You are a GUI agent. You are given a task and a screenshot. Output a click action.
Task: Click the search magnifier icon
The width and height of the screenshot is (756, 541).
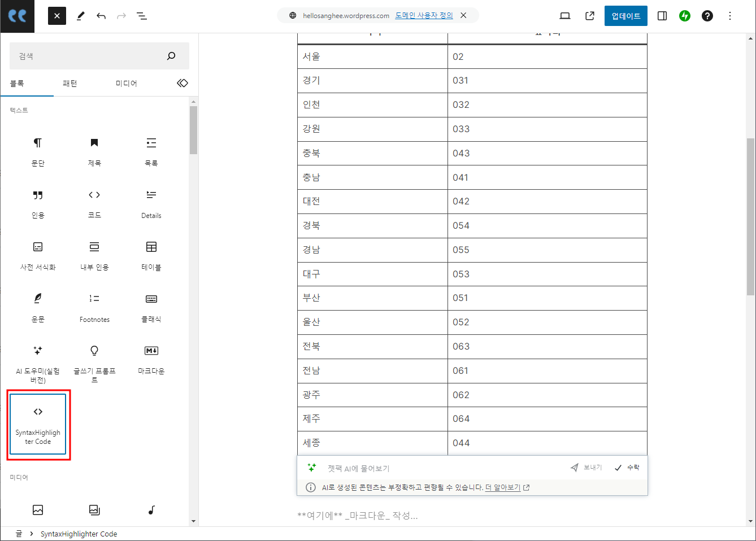point(171,56)
